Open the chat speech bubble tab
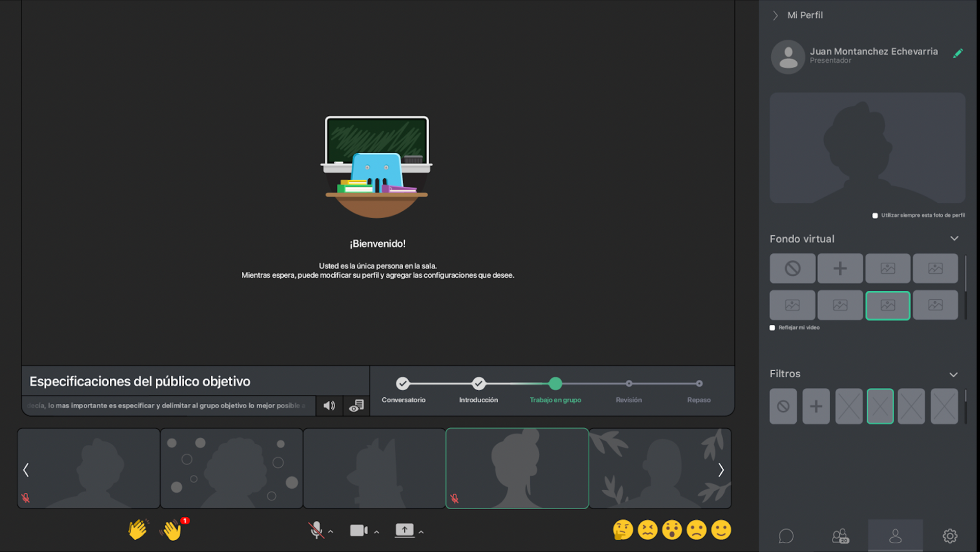The image size is (980, 552). coord(786,536)
